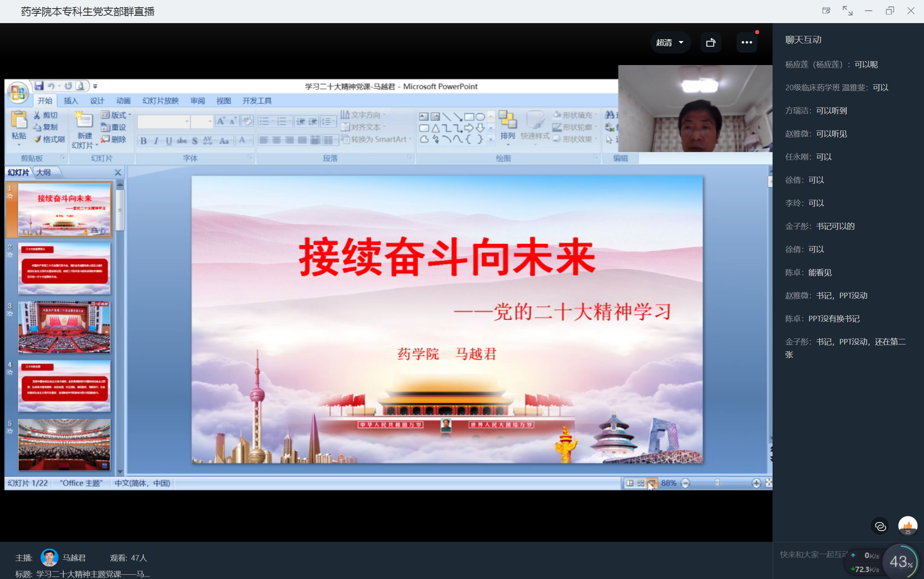Screen dimensions: 924x579
Task: Click the Save icon in Quick Access toolbar
Action: (39, 86)
